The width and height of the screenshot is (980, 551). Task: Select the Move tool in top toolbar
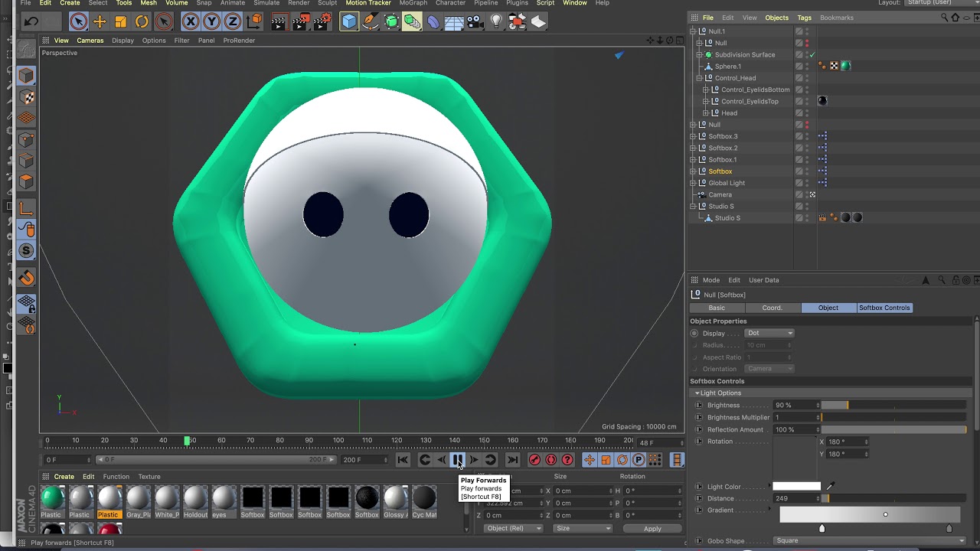[x=100, y=22]
